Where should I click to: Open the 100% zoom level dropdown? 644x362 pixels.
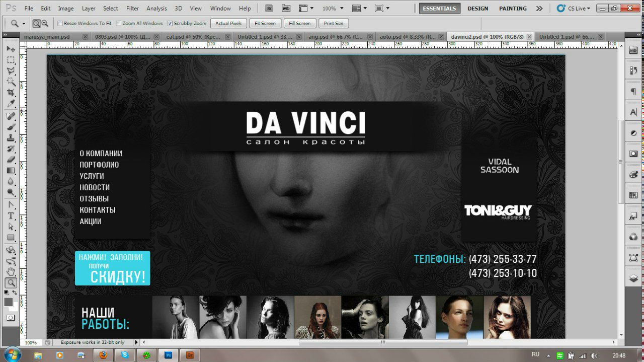332,9
